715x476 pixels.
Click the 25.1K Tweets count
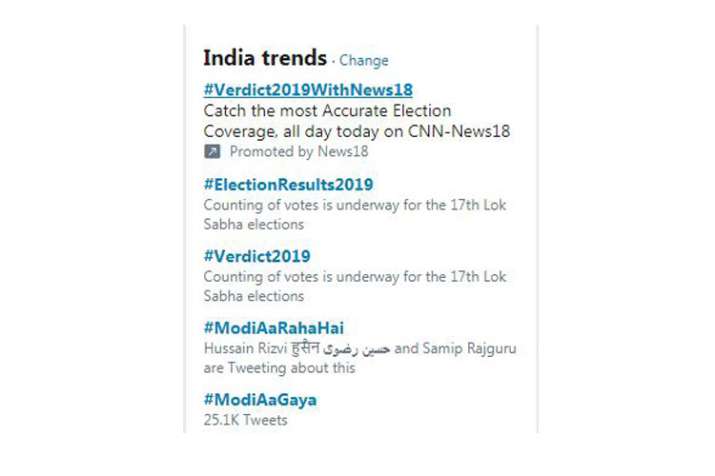245,420
